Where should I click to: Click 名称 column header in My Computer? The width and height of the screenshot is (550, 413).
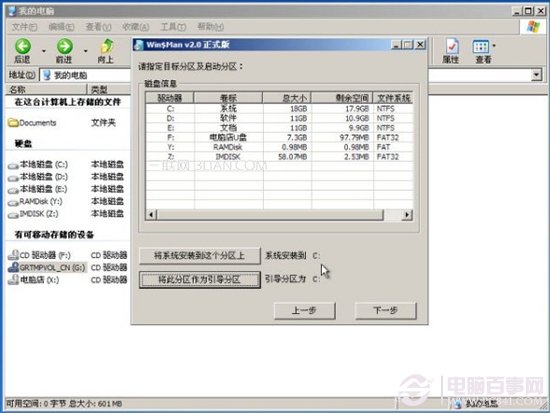point(46,89)
